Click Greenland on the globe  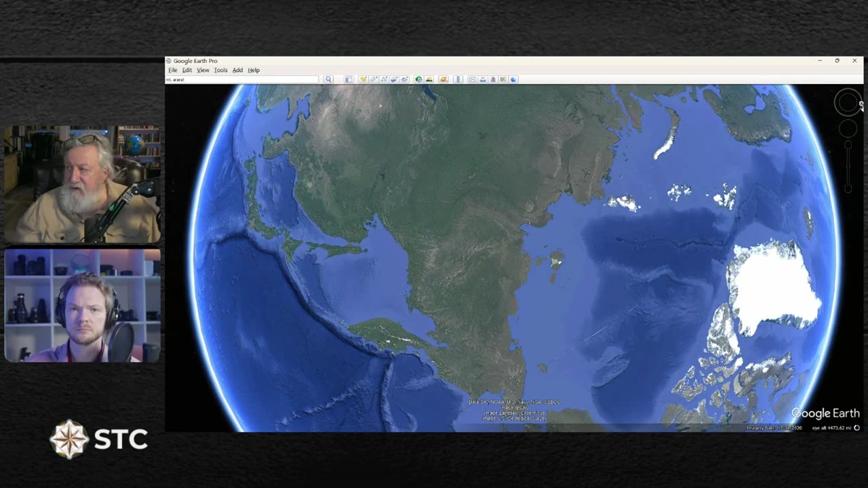(x=773, y=288)
